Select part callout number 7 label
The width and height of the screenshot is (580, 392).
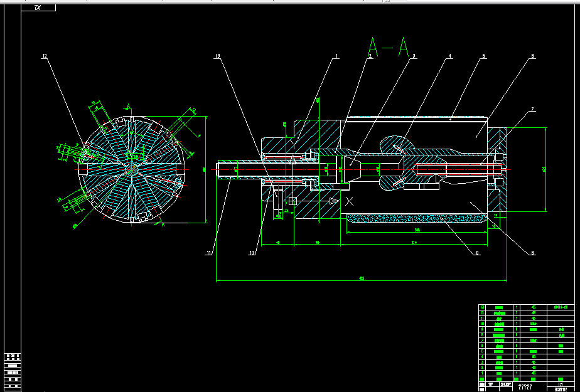[x=532, y=109]
